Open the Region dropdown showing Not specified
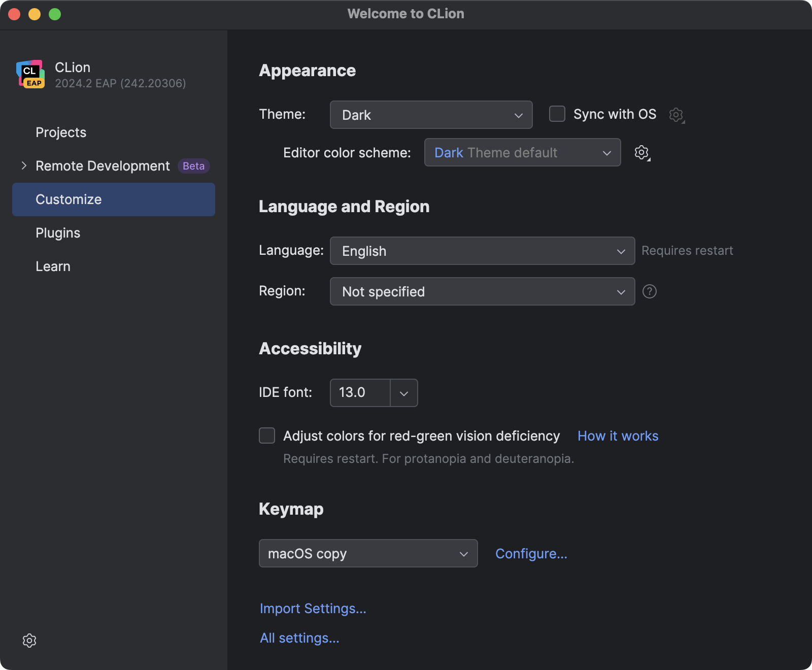This screenshot has height=670, width=812. (x=482, y=291)
